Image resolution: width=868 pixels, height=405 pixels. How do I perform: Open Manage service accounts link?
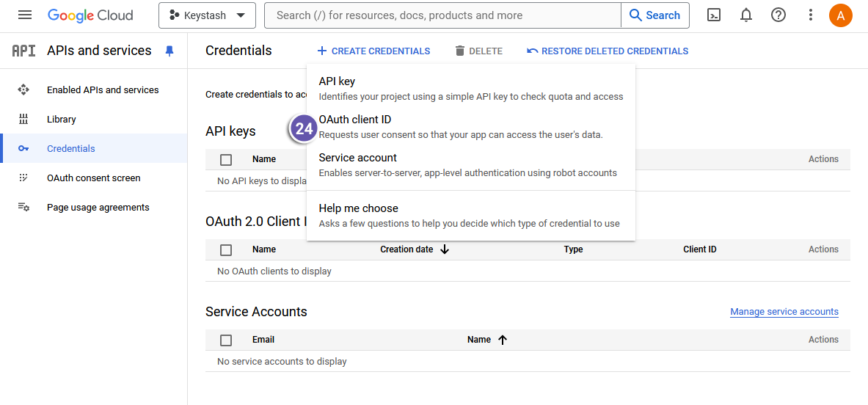[784, 312]
